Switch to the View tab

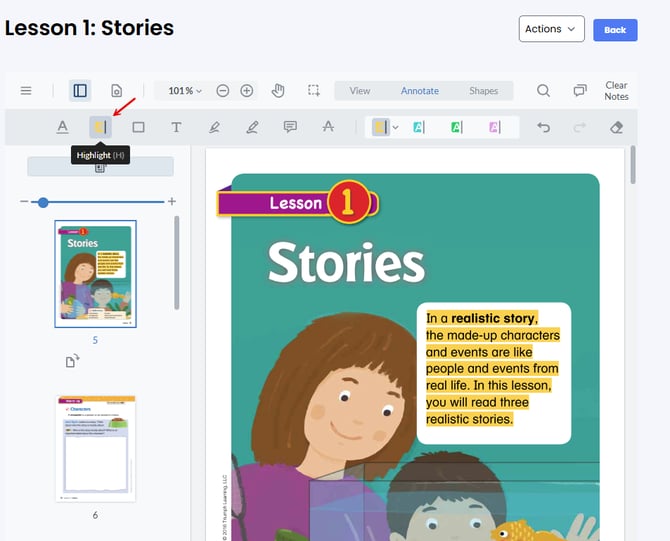360,91
